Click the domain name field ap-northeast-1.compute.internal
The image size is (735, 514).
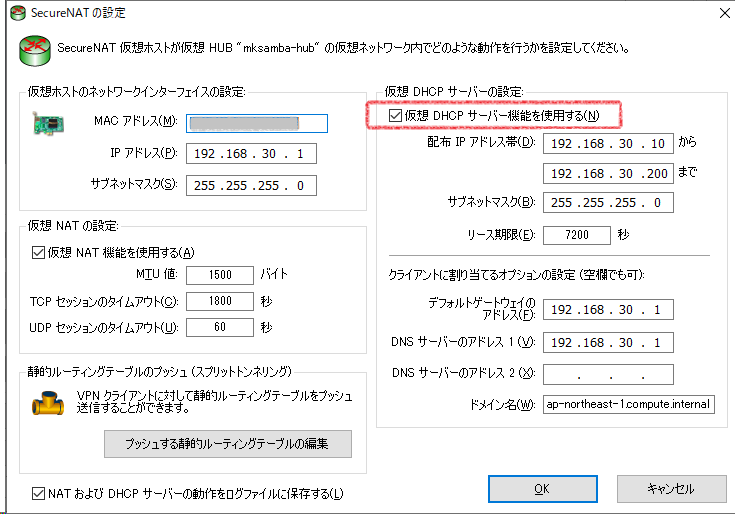tap(629, 404)
